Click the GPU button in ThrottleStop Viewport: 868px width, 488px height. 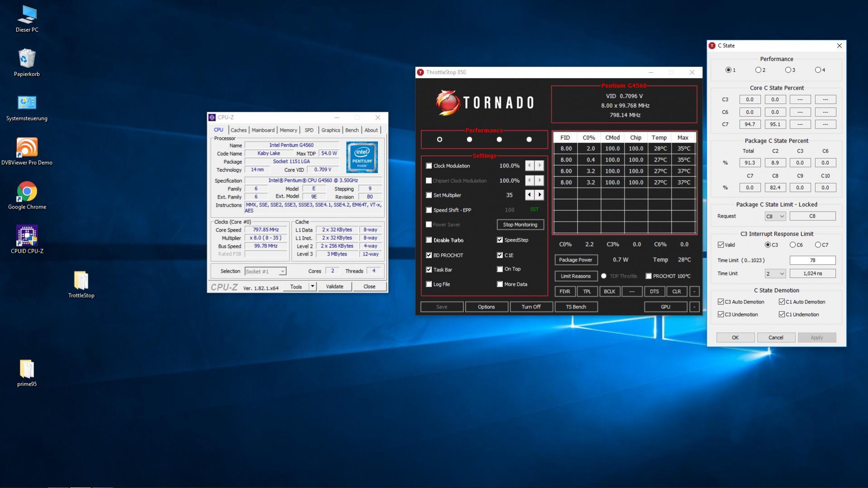(665, 307)
